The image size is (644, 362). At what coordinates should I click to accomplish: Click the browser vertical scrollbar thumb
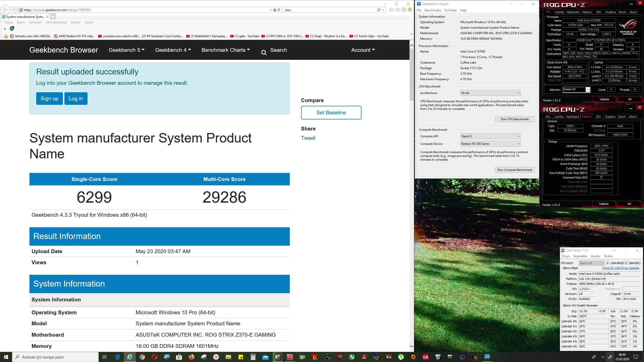pos(412,74)
